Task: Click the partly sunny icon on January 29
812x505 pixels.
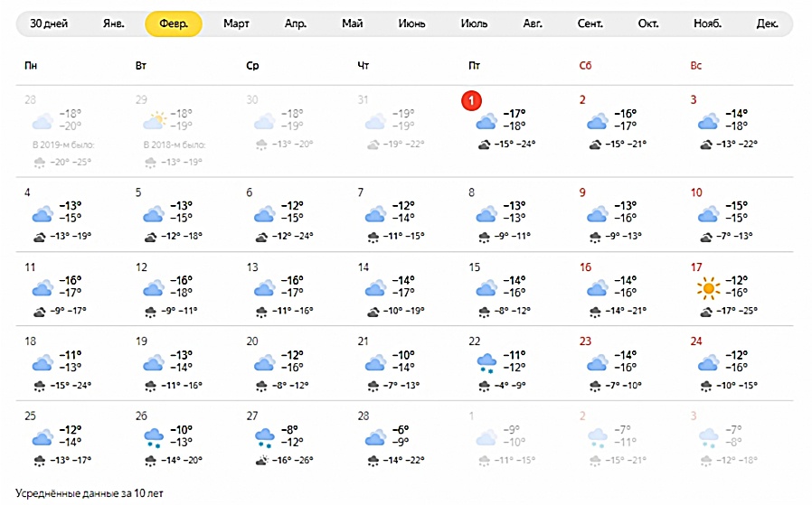Action: click(x=153, y=121)
